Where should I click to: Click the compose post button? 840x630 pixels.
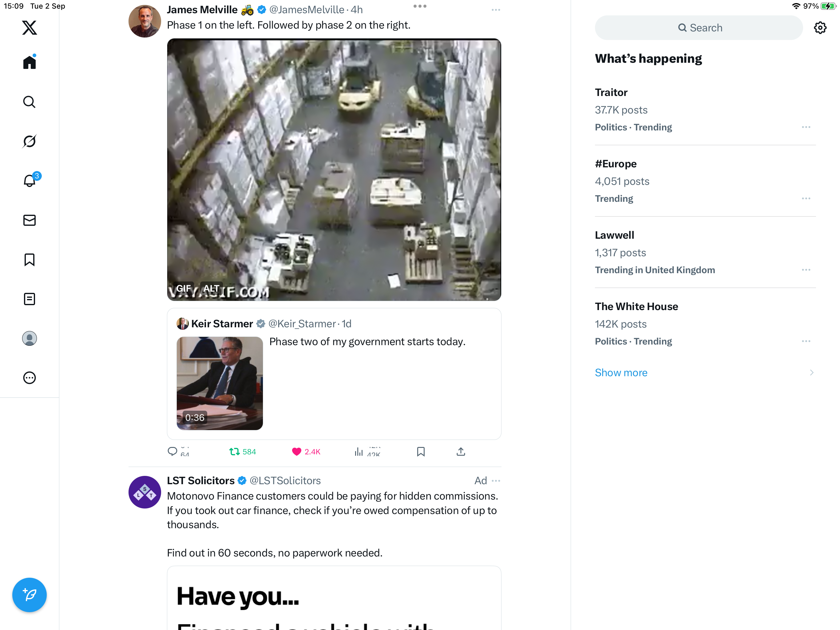click(29, 595)
